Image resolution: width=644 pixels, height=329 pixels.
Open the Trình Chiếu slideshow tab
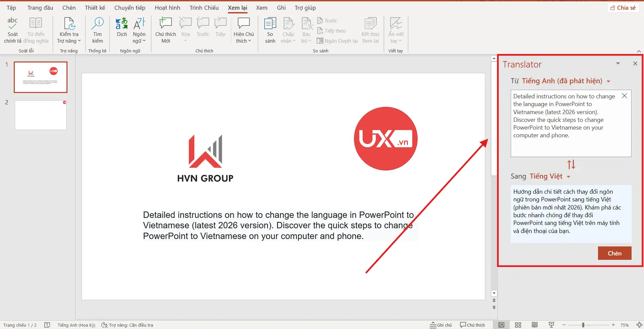point(204,8)
